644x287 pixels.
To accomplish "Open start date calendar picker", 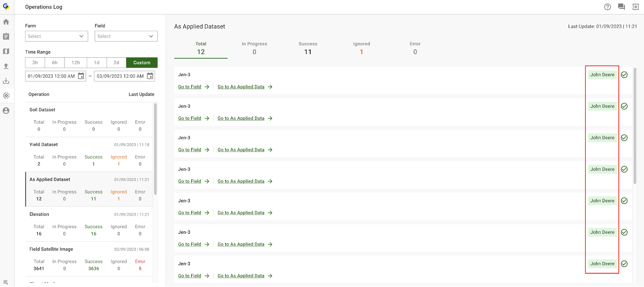I will coord(81,76).
